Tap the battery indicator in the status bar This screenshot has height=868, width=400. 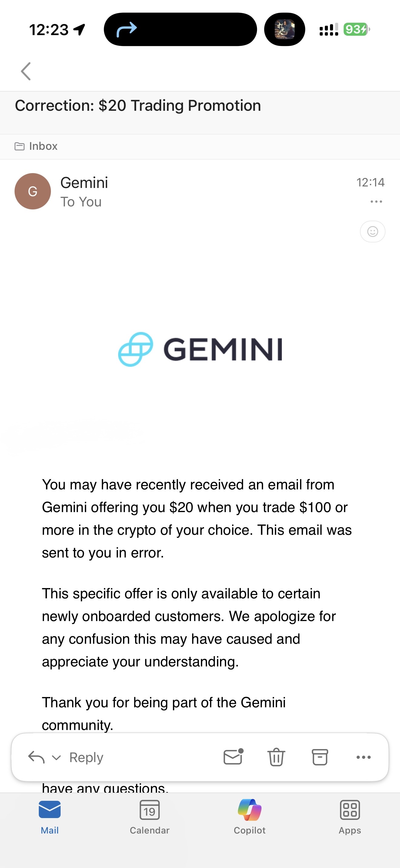point(355,30)
